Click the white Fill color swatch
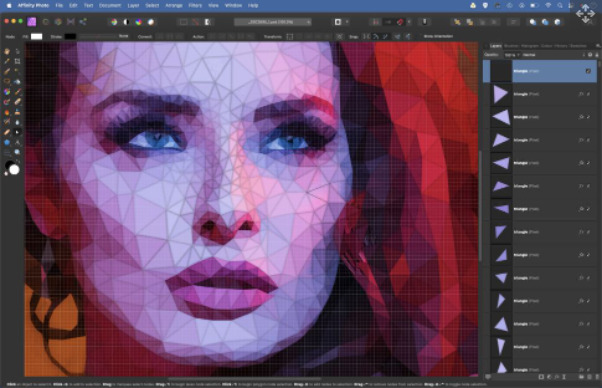Screen dimensions: 602x388 36,36
